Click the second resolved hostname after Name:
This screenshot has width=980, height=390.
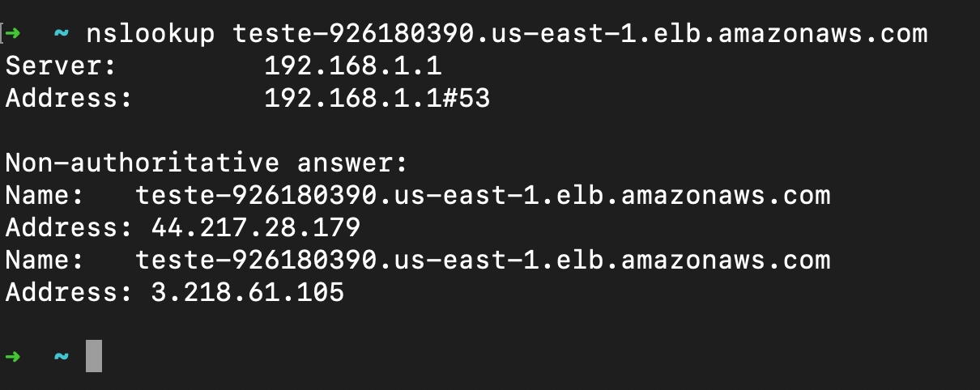[x=483, y=261]
